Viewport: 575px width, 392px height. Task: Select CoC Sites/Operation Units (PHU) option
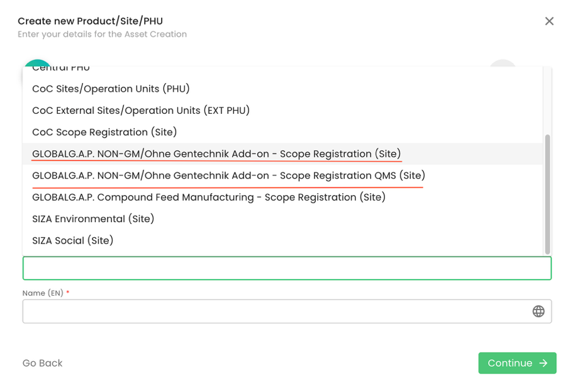(111, 89)
